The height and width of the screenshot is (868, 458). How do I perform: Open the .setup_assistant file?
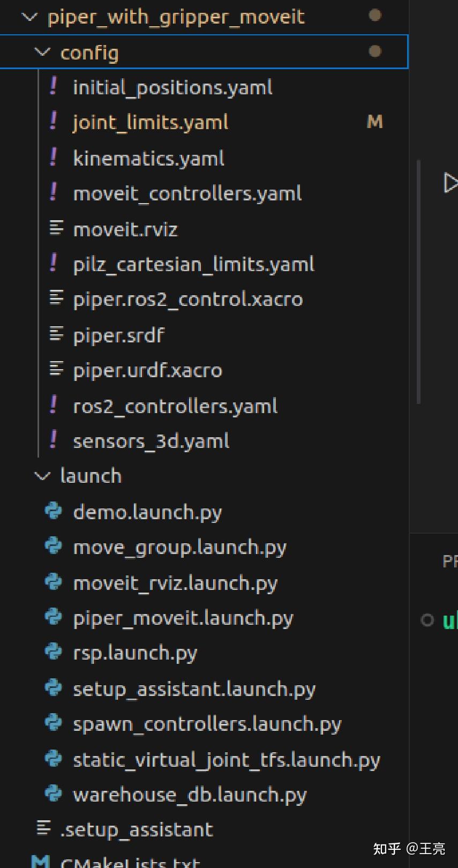[137, 829]
